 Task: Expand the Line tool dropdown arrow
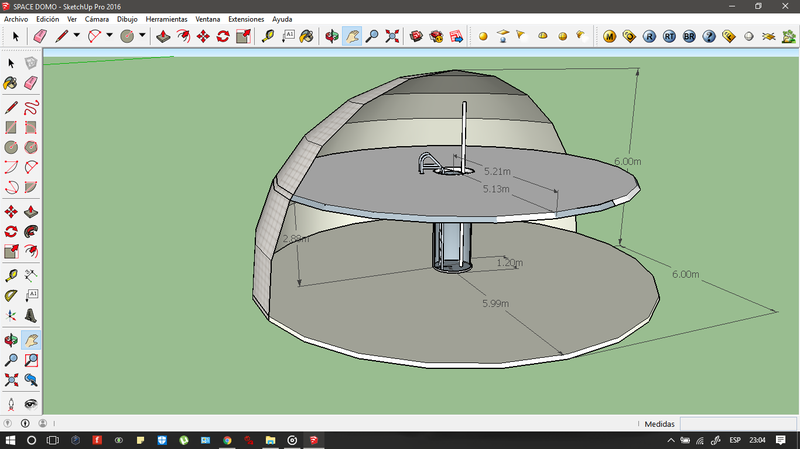(77, 36)
